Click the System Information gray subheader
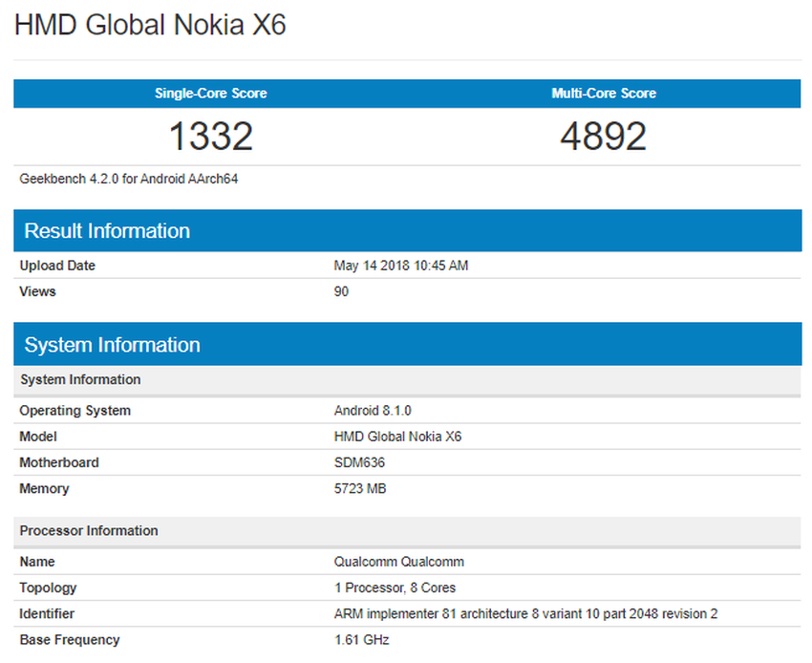This screenshot has height=663, width=812. [79, 379]
